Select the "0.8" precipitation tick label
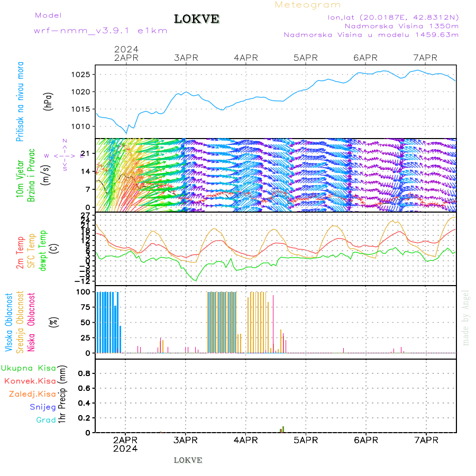Screen dimensions: 476x476 (84, 373)
